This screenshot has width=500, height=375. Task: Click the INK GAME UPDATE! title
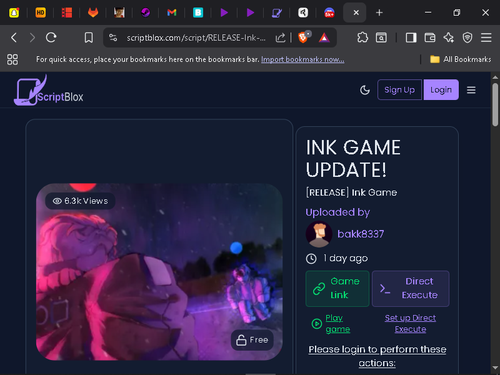353,159
